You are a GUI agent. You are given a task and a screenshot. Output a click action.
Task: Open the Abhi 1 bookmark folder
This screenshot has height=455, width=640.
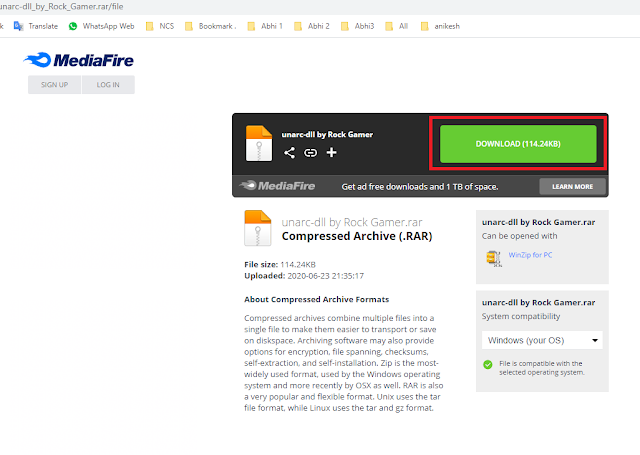pyautogui.click(x=265, y=26)
